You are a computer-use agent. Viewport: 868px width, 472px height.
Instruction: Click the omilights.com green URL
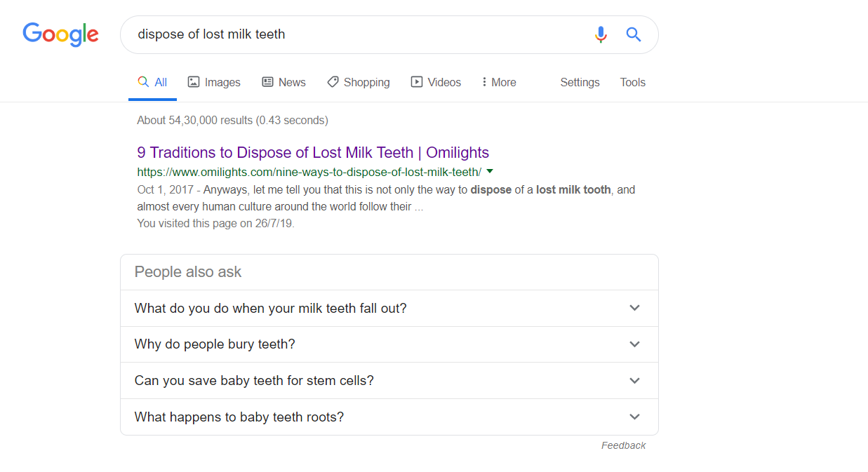(x=309, y=172)
